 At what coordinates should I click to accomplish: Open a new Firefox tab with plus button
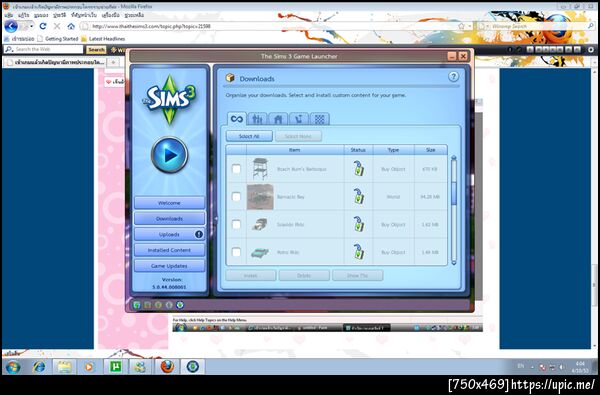pyautogui.click(x=113, y=62)
